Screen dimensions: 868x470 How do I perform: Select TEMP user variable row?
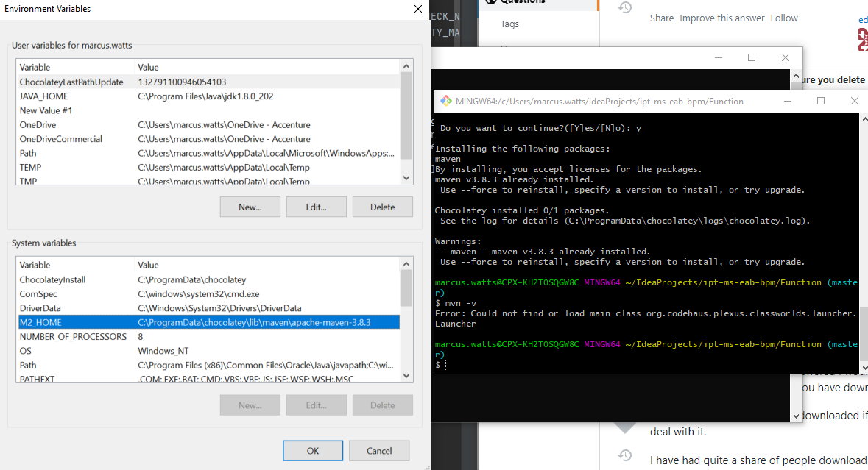208,168
